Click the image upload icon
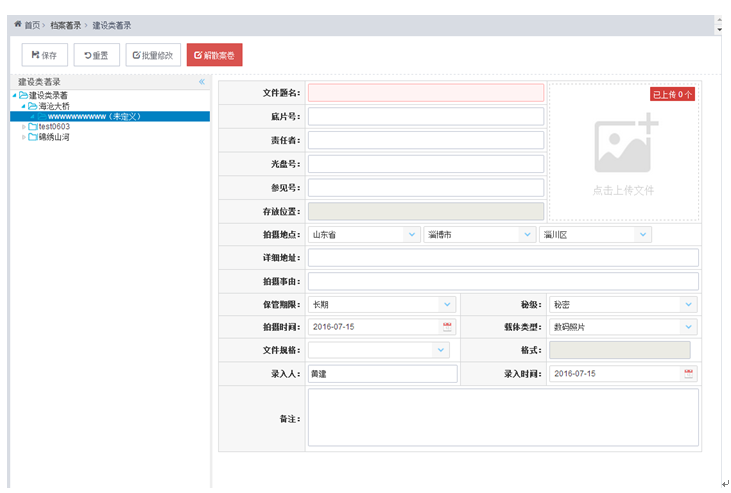 (x=625, y=143)
